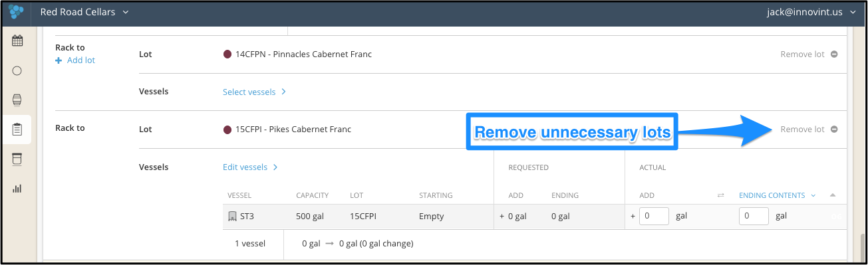Open the Select vessels link

pos(254,92)
